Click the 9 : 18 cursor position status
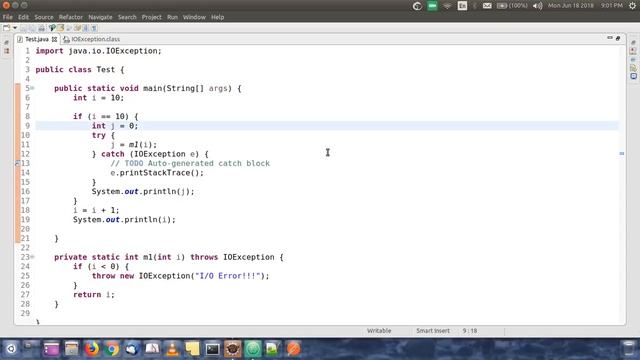This screenshot has height=360, width=640. pyautogui.click(x=470, y=331)
